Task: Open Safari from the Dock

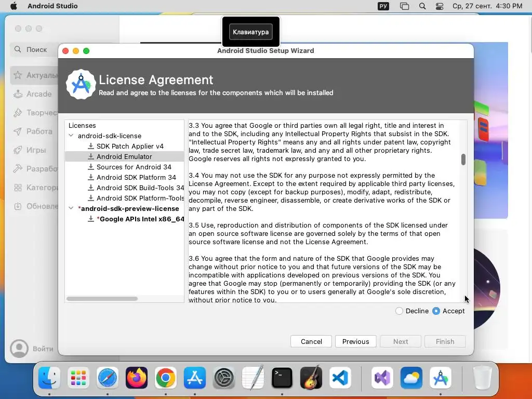Action: [x=108, y=378]
